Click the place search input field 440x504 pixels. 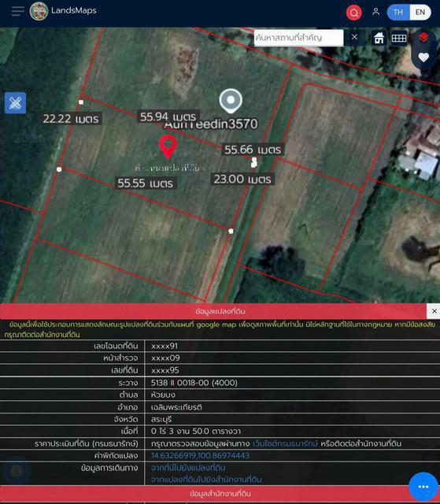click(298, 38)
